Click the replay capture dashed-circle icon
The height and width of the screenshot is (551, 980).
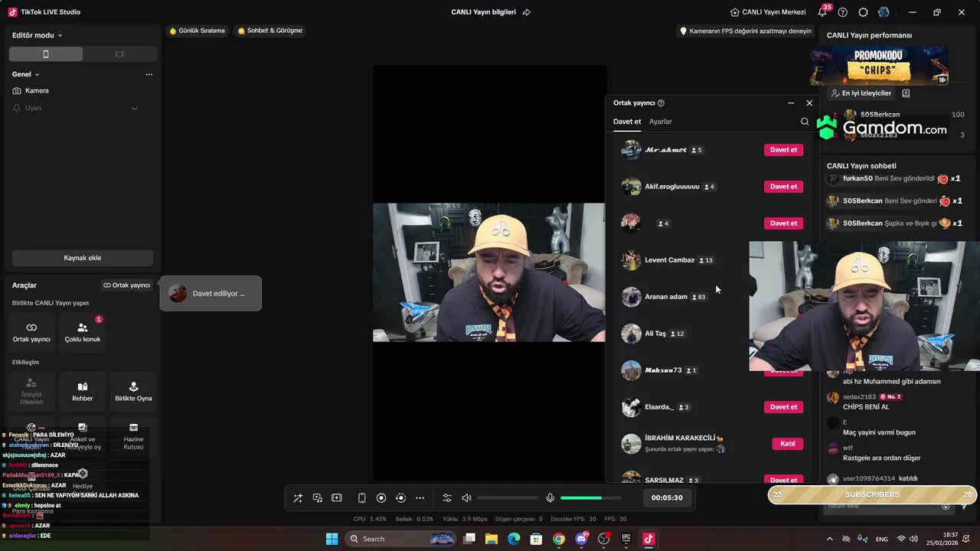click(400, 498)
